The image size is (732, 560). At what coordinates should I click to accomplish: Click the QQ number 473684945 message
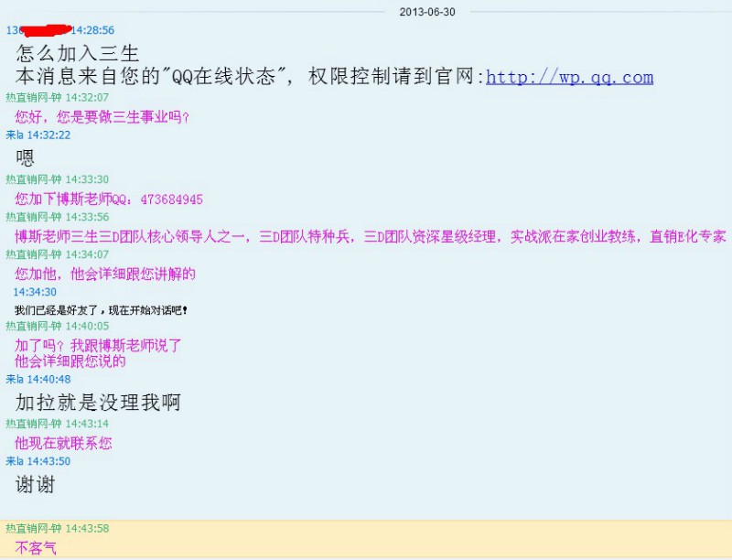tap(109, 199)
